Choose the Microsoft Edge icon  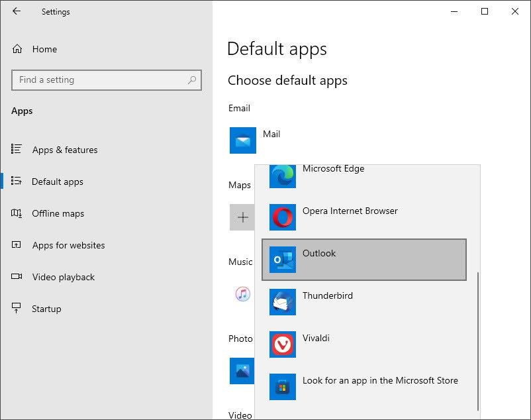(283, 176)
